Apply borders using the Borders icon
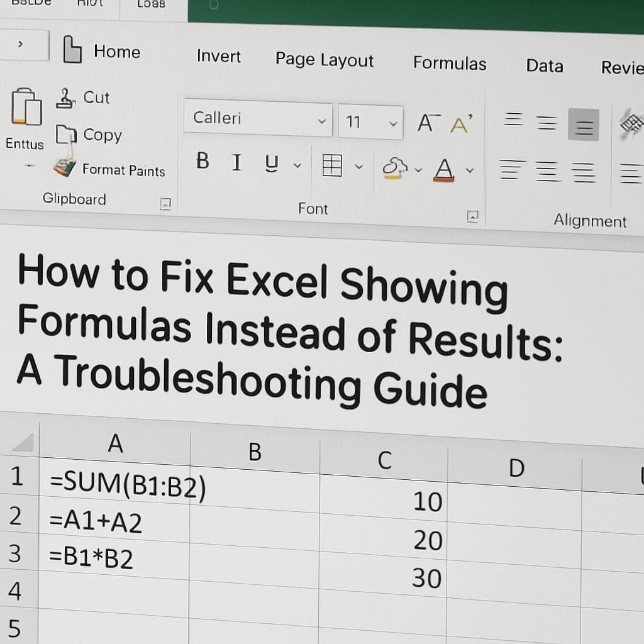Screen dimensions: 644x644 pyautogui.click(x=333, y=165)
